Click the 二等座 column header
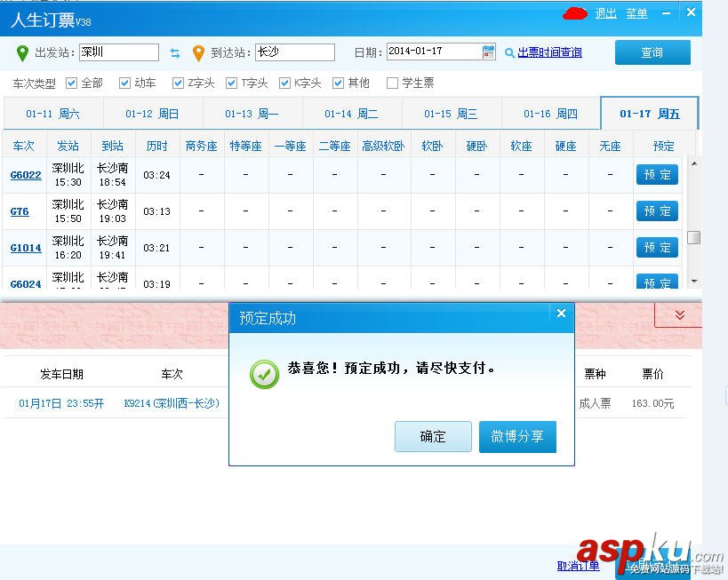Screen dimensions: 728x580 [x=335, y=146]
